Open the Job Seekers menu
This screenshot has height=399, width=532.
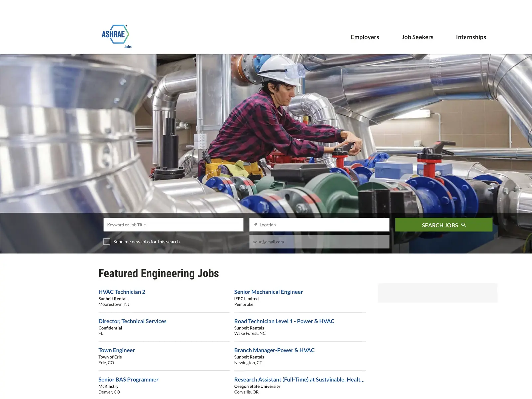click(417, 37)
